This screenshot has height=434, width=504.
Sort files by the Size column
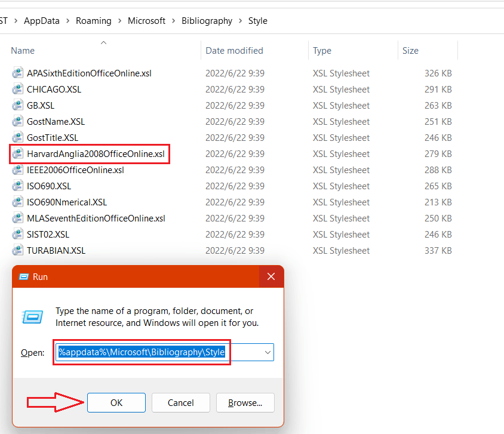click(410, 50)
